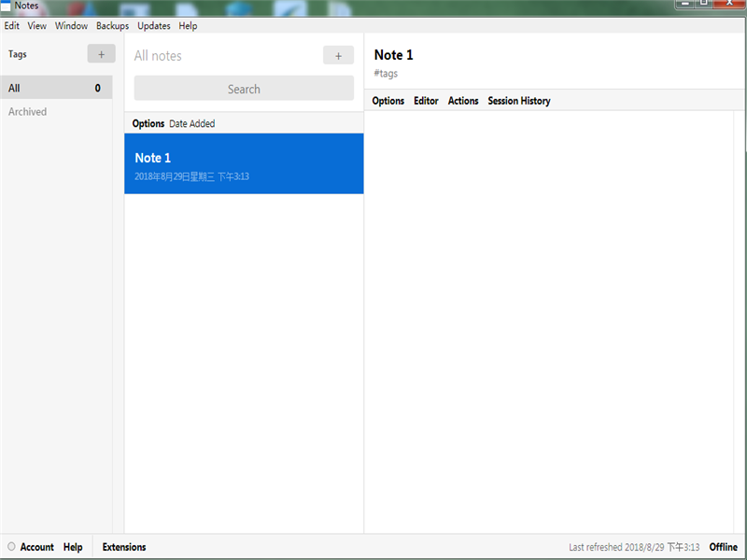Click the Notes app icon in the title bar

7,7
